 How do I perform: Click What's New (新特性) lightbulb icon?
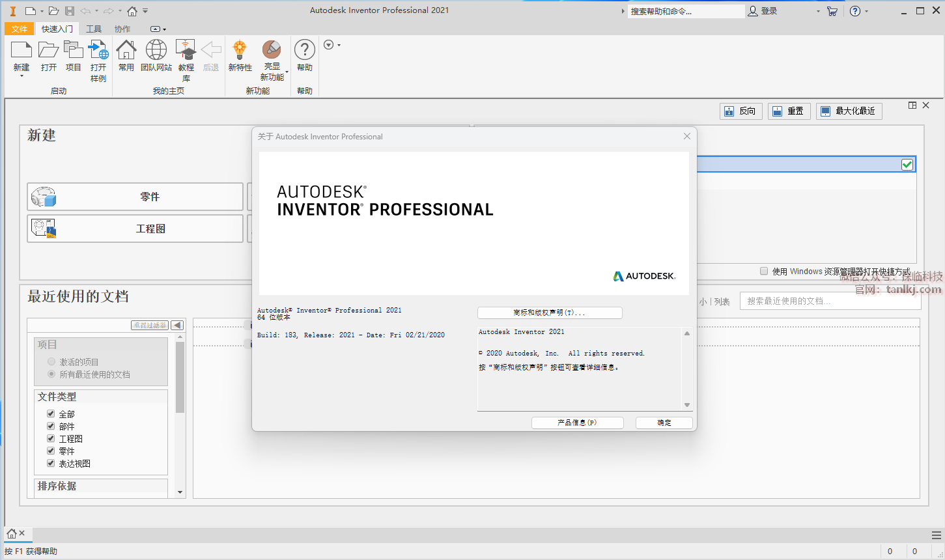[x=240, y=51]
